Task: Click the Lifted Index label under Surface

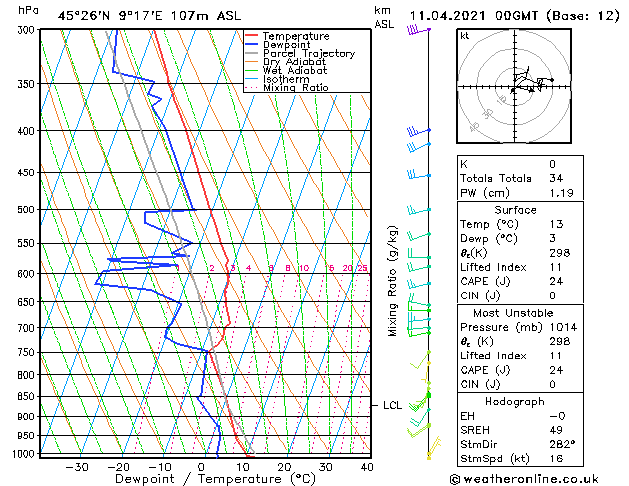Action: (493, 267)
